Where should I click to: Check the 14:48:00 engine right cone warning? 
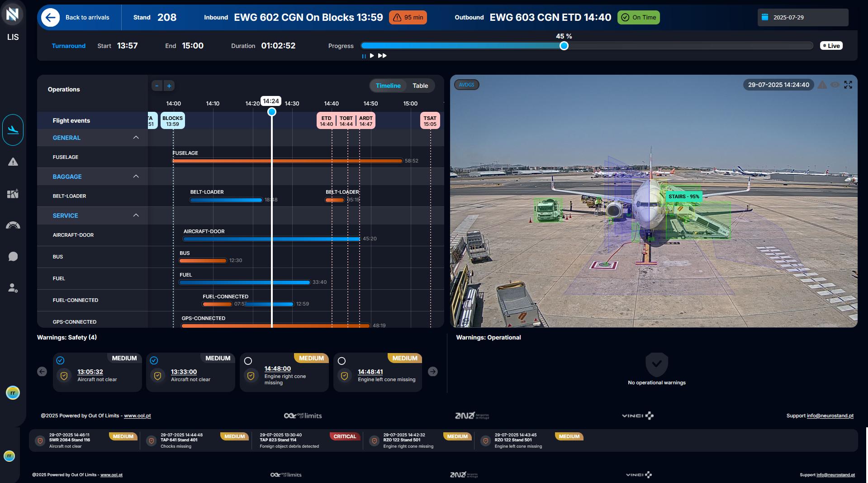[248, 361]
